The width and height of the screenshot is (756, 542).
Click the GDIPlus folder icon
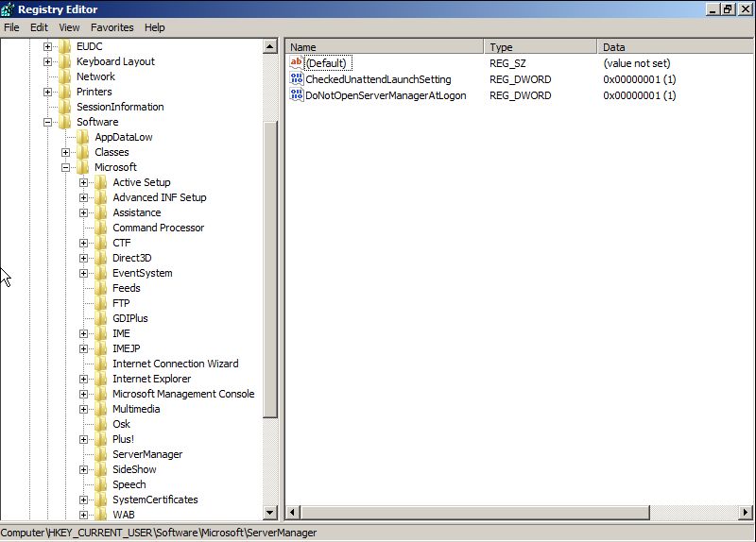point(101,318)
